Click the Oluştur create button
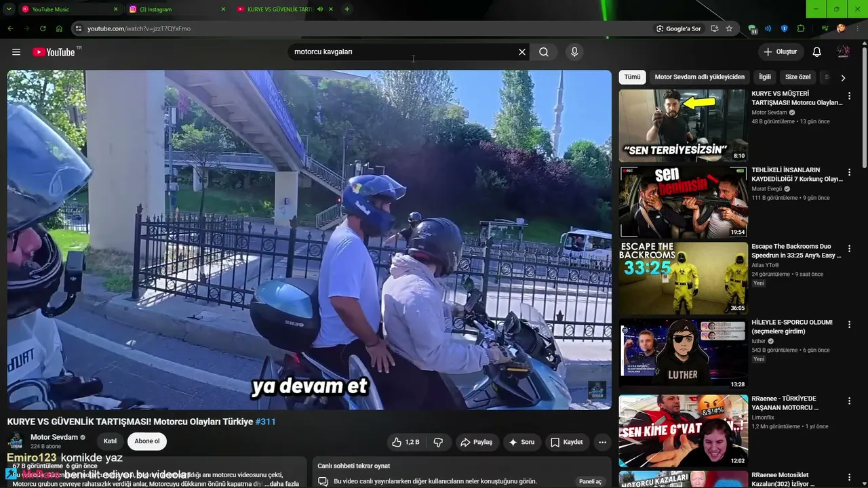The width and height of the screenshot is (868, 488). coord(781,52)
